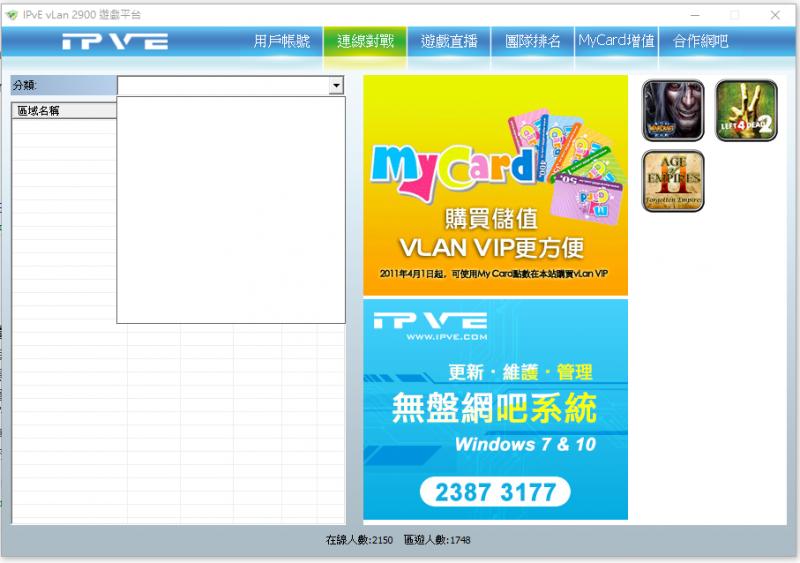Viewport: 800px width, 563px height.
Task: Close the IPvE vLan window
Action: 775,15
